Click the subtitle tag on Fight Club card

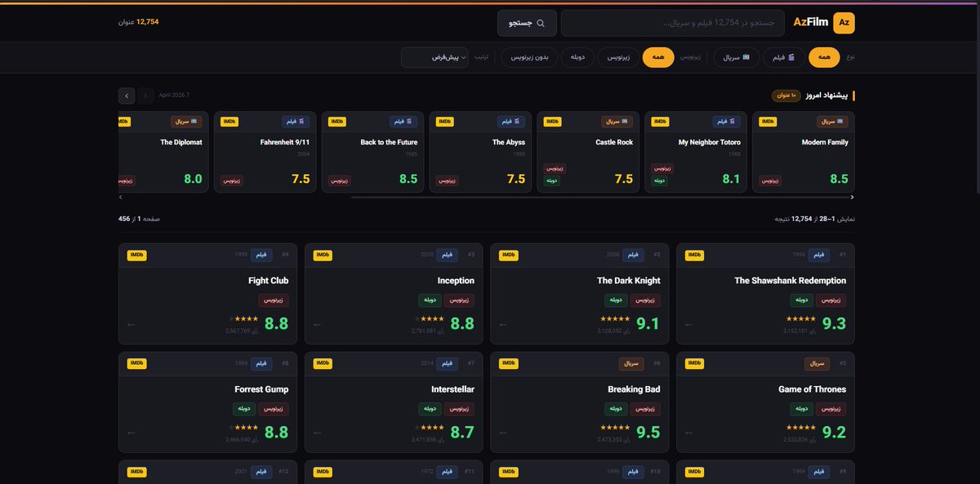[x=274, y=300]
